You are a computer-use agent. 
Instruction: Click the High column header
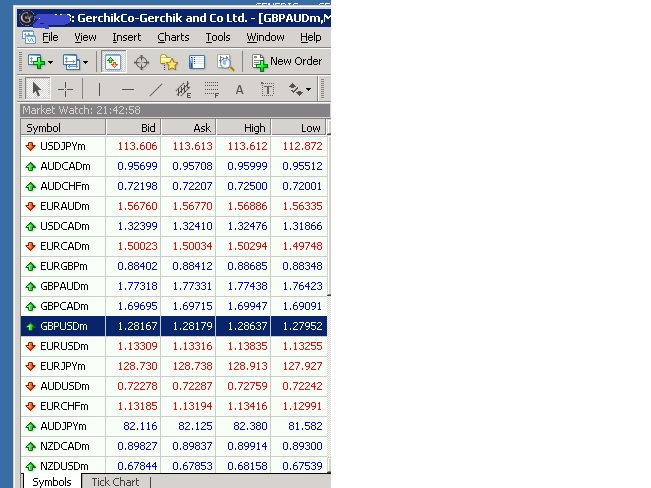click(244, 128)
